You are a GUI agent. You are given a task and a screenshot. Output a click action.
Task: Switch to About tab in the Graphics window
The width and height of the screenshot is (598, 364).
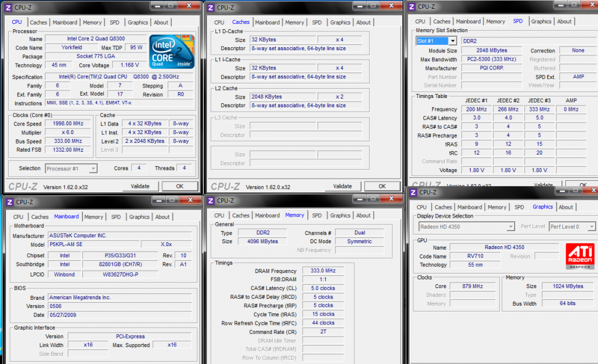(566, 207)
